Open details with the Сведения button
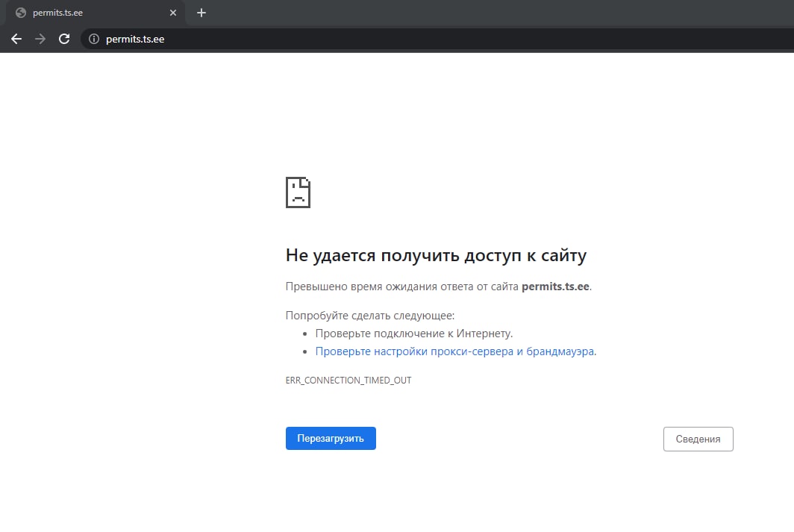 click(x=698, y=439)
